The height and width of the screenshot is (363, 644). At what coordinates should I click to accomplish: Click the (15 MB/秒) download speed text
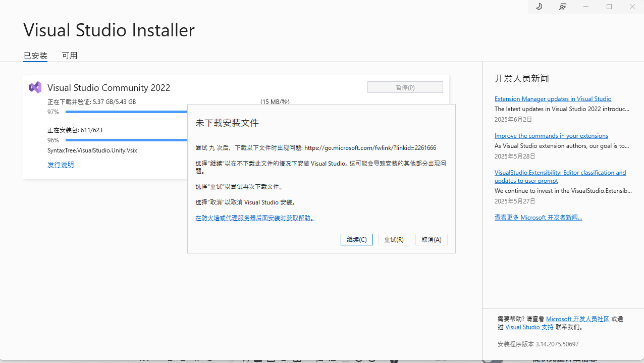[275, 102]
